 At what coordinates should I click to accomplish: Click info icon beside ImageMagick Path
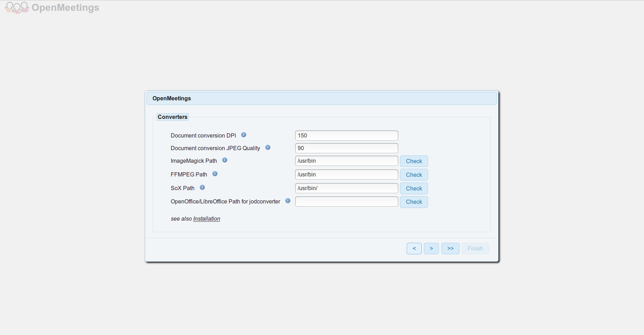(225, 160)
